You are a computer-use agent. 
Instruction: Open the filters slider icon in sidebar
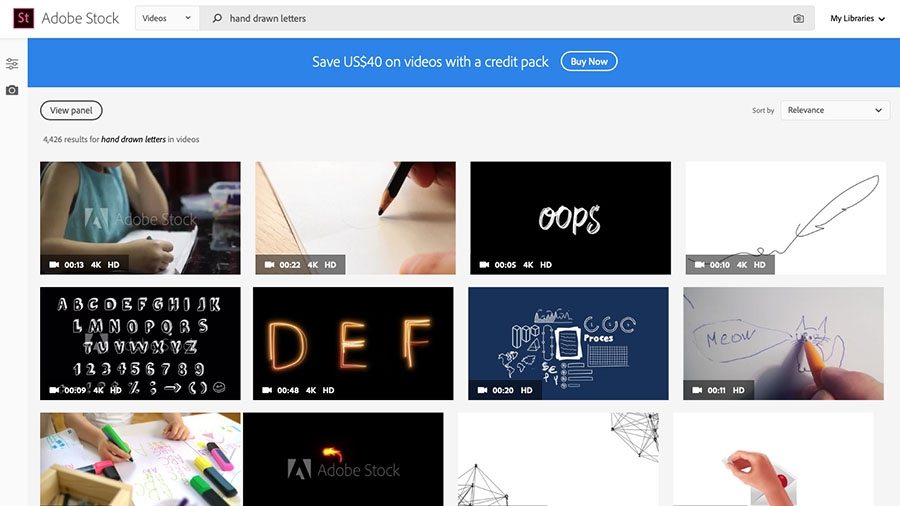(x=12, y=64)
